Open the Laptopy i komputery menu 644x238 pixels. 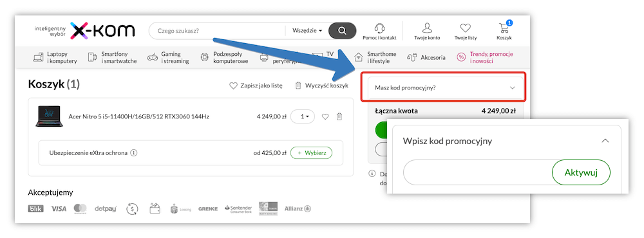pyautogui.click(x=55, y=57)
